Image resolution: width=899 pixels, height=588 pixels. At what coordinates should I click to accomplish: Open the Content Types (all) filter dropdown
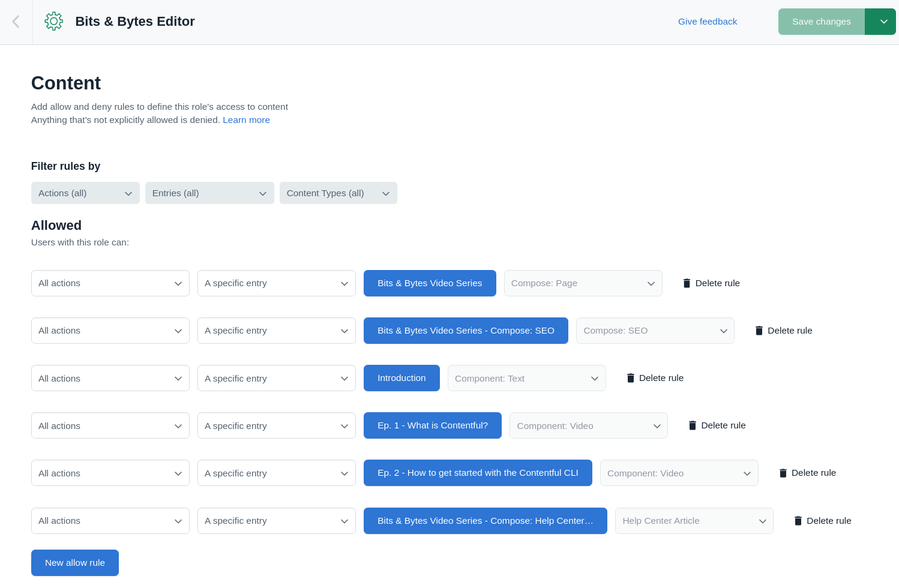[x=338, y=193]
